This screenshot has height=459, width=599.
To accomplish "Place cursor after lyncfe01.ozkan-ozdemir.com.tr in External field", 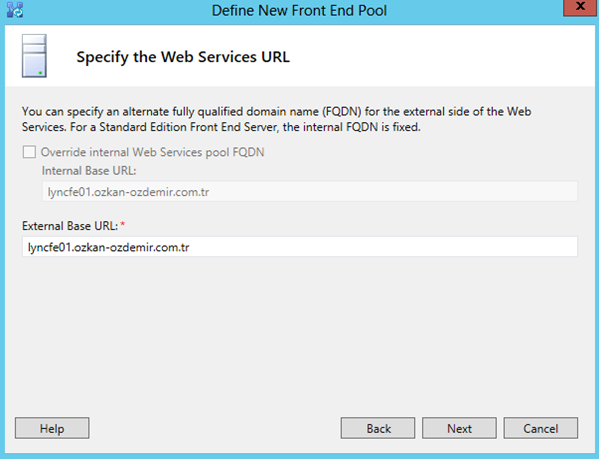I will click(191, 247).
